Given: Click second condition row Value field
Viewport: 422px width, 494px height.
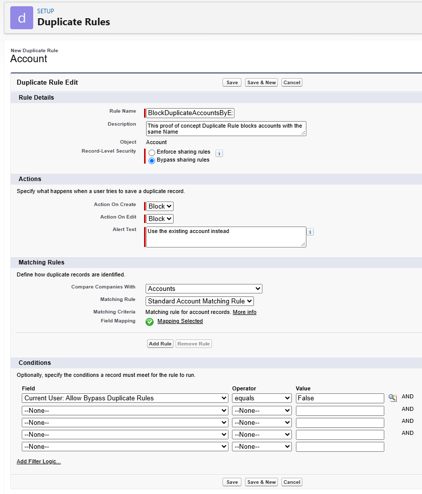Looking at the screenshot, I should pos(340,411).
